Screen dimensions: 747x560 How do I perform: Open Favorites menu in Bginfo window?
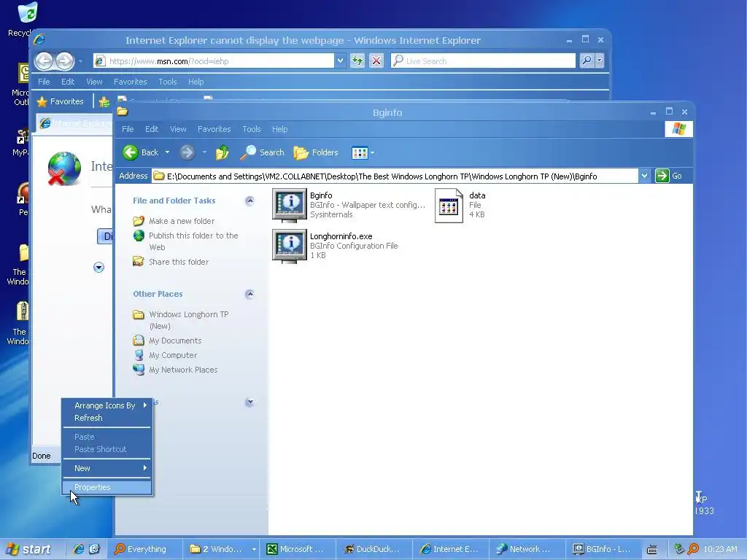(214, 129)
